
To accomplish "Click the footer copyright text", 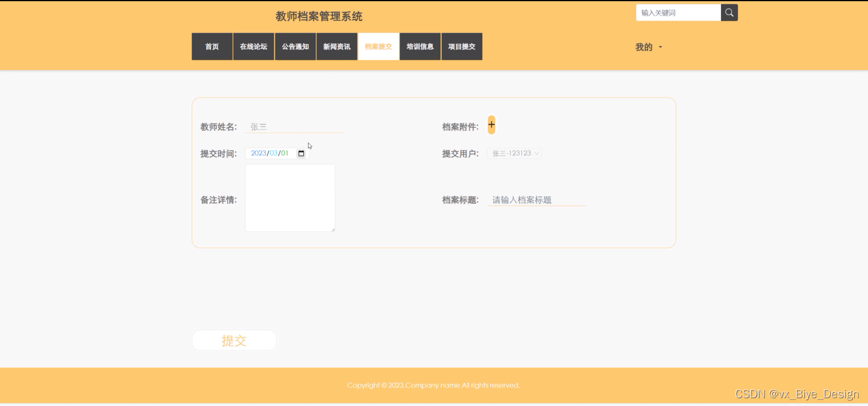I will [433, 386].
